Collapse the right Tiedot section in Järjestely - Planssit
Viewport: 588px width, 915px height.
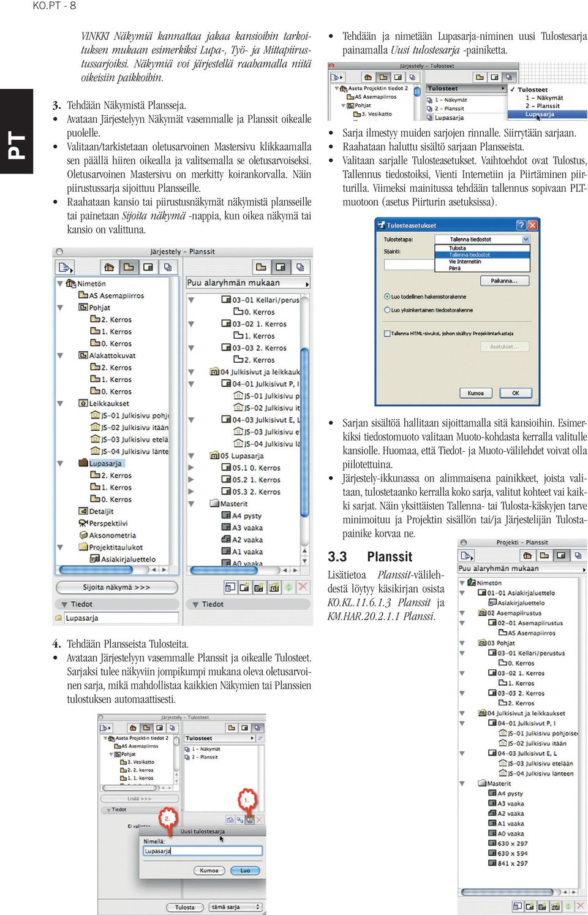point(195,604)
